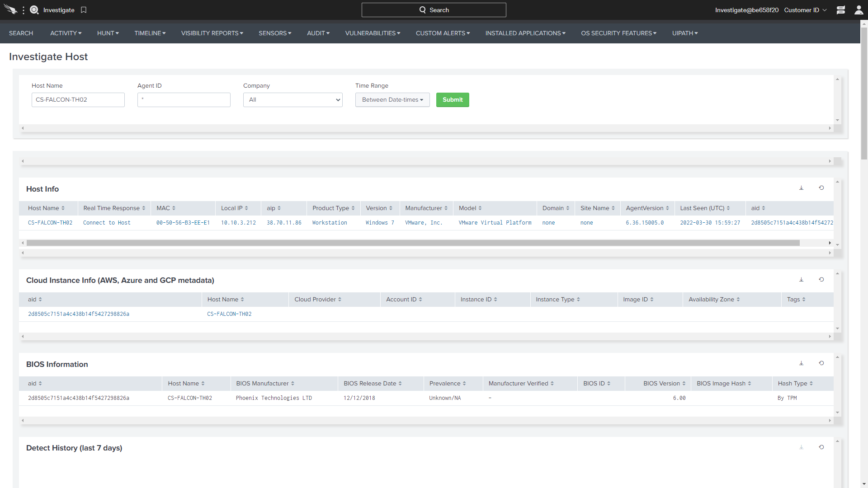Focus the Agent ID input field
The height and width of the screenshot is (488, 868).
coord(184,100)
